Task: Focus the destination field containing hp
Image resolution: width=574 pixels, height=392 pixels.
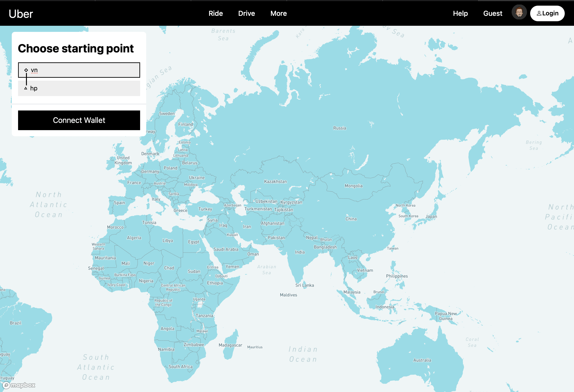Action: (79, 88)
